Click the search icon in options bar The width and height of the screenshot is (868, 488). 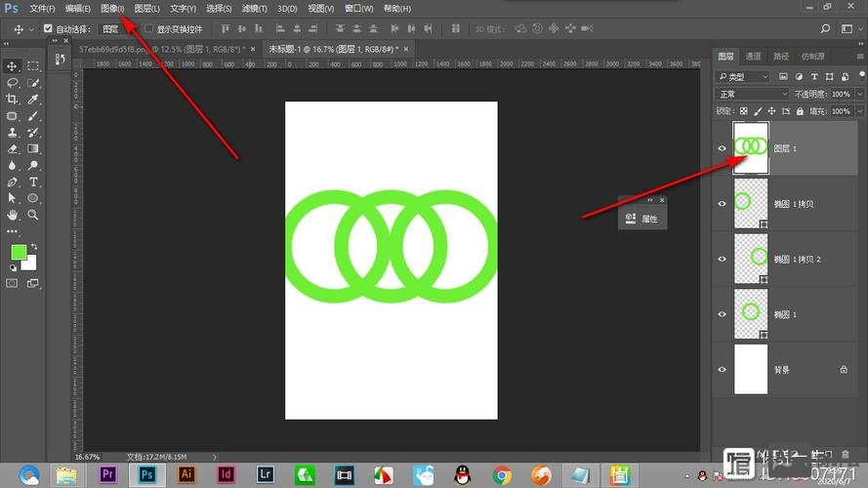(826, 29)
